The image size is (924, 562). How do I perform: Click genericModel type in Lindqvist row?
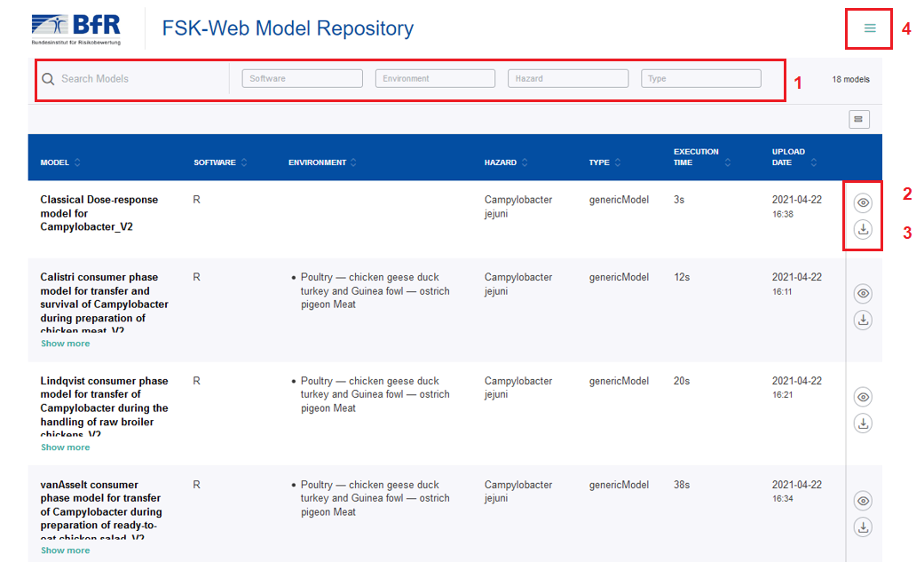pyautogui.click(x=619, y=381)
